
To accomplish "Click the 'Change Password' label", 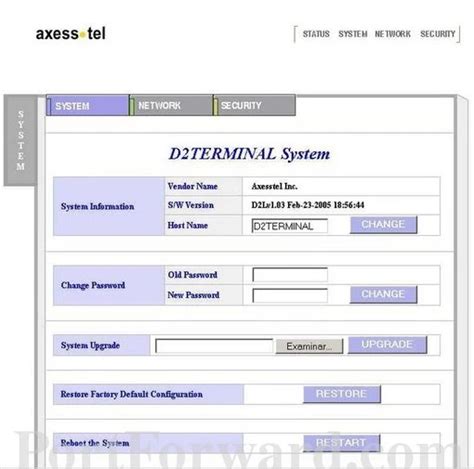I will [93, 285].
